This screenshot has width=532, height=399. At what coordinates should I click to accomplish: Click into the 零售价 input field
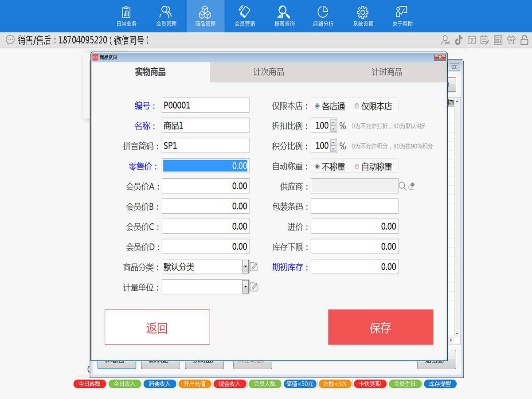[205, 165]
